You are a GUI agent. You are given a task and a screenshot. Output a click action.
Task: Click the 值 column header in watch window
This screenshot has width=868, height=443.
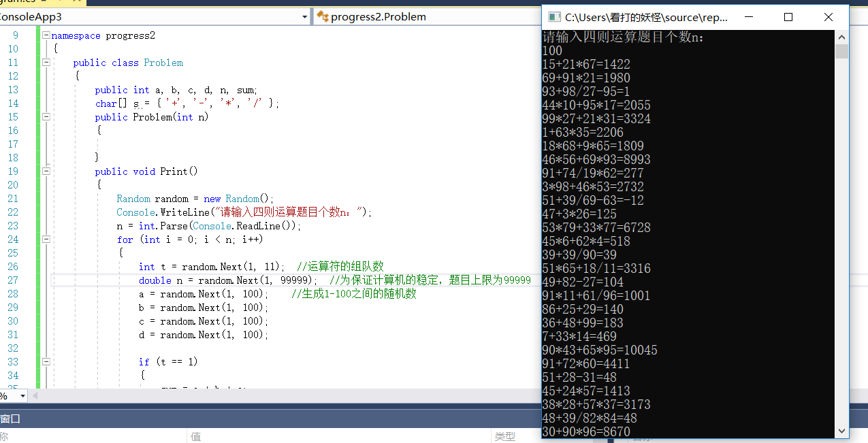click(x=196, y=436)
